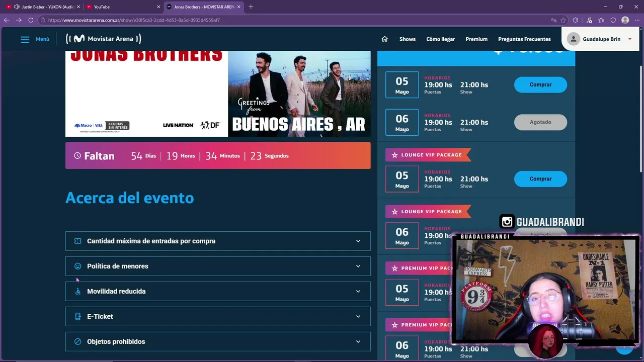Viewport: 644px width, 362px height.
Task: Click the browser forward arrow
Action: click(x=19, y=20)
